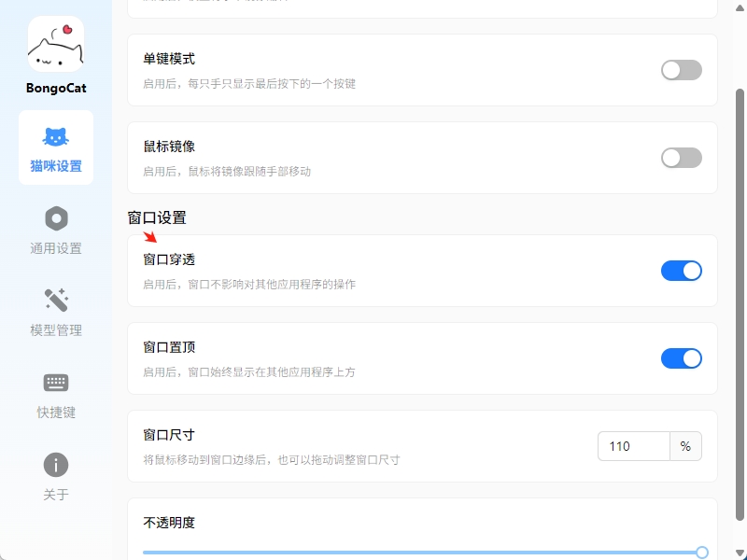Switch to the 模型管理 tab label
The width and height of the screenshot is (747, 560).
(x=56, y=330)
